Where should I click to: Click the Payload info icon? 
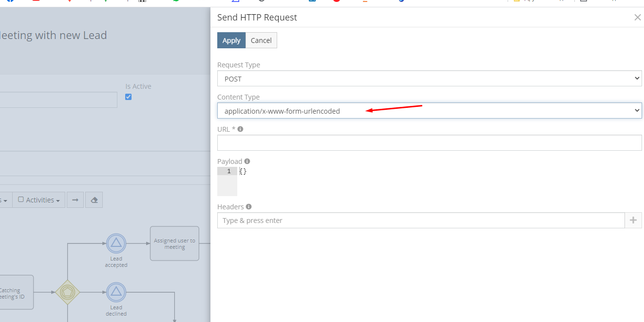(x=247, y=161)
